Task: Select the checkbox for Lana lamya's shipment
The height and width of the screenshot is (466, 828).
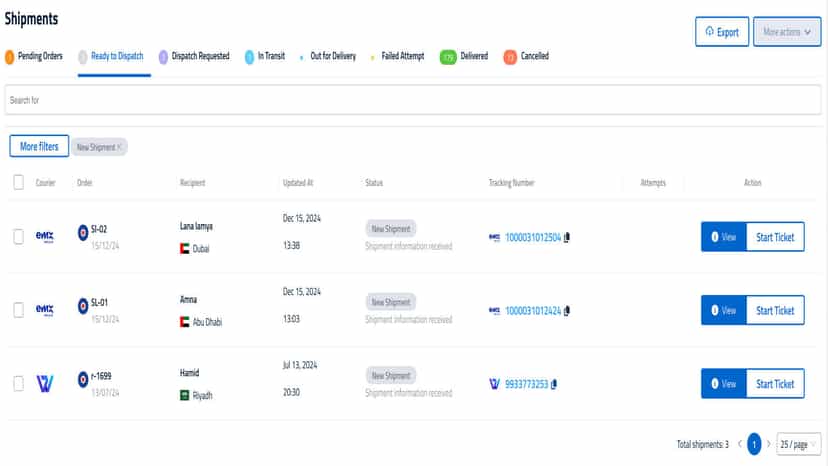Action: click(18, 237)
